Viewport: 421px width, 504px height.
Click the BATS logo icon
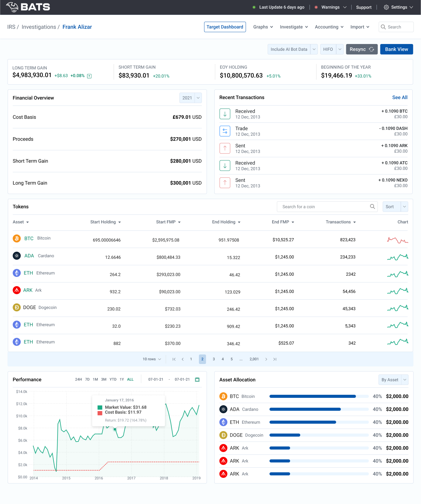tap(12, 7)
